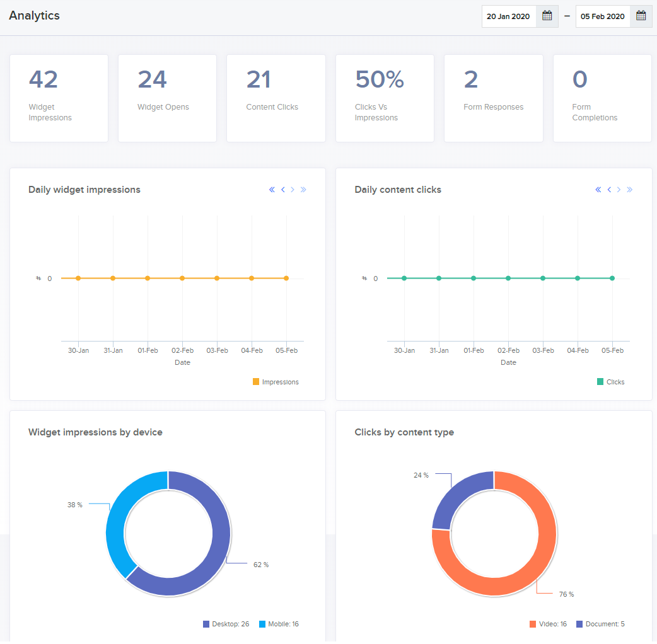657x644 pixels.
Task: Jump to first page of daily widget impressions
Action: tap(272, 190)
